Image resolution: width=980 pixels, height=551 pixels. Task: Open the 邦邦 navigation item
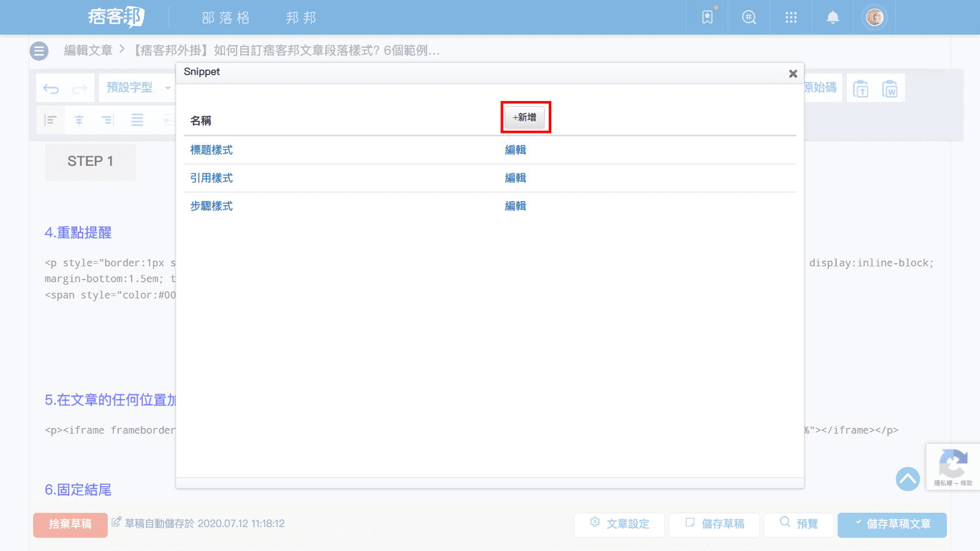pos(301,18)
